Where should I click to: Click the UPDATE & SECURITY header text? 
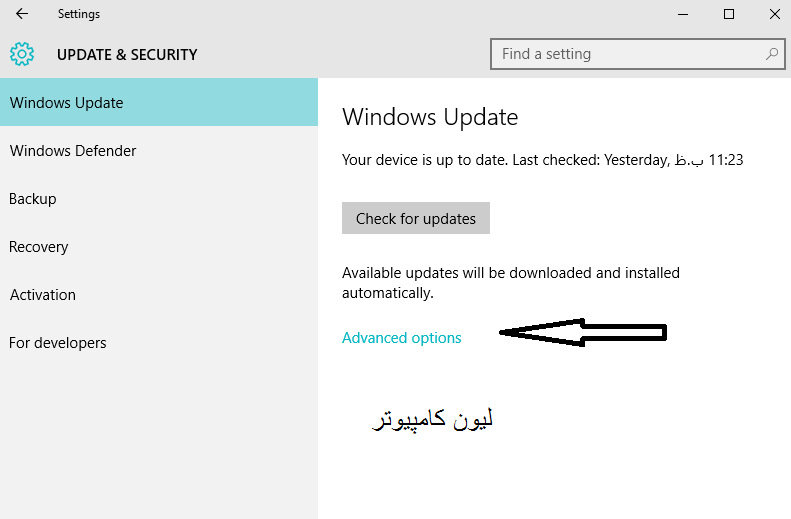coord(127,55)
